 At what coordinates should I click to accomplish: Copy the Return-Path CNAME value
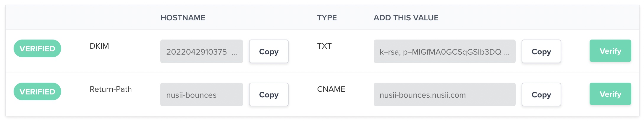point(541,94)
